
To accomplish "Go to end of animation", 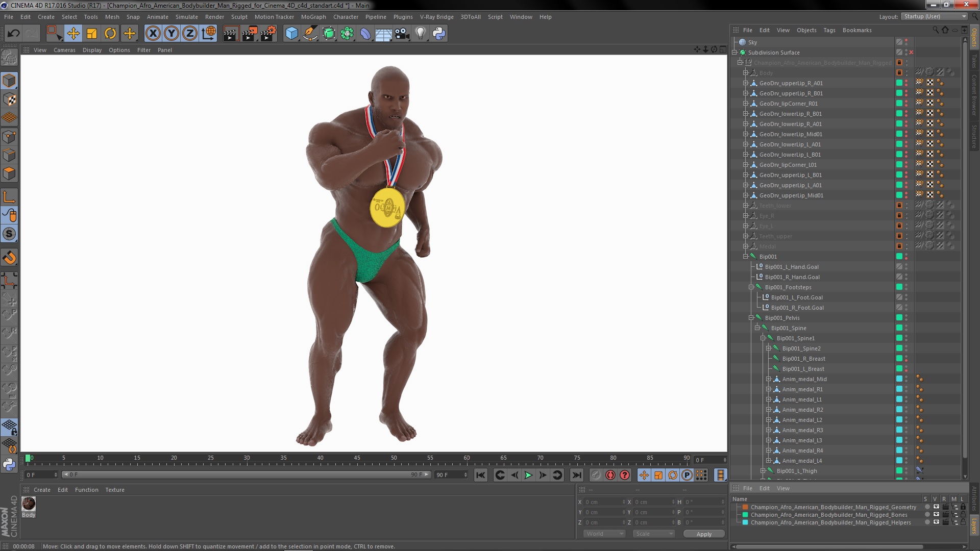I will [x=577, y=475].
